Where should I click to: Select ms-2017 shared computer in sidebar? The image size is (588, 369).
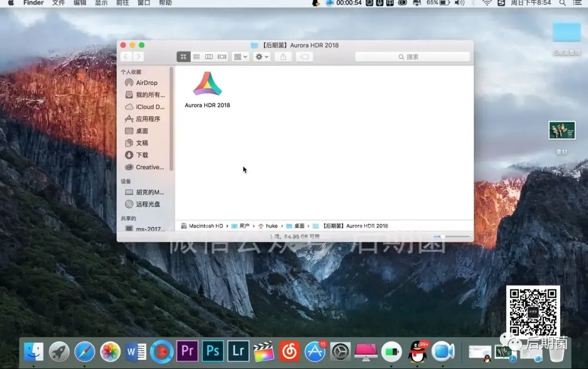click(145, 229)
